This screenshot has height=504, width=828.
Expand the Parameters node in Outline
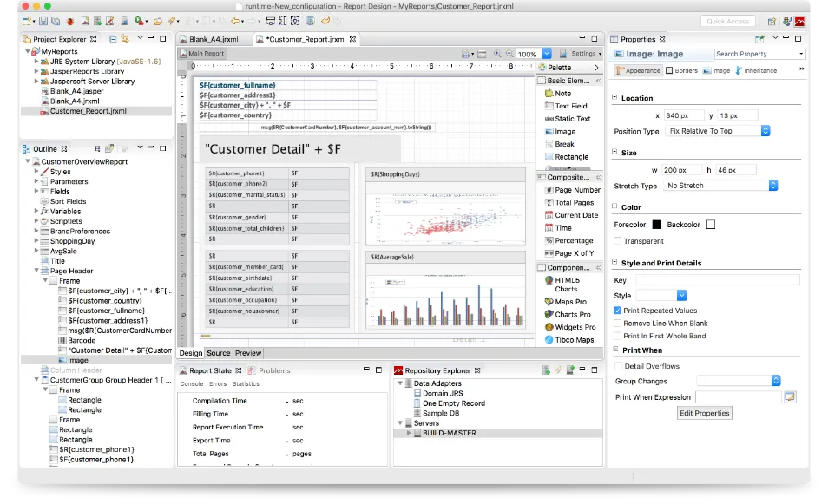[x=37, y=182]
